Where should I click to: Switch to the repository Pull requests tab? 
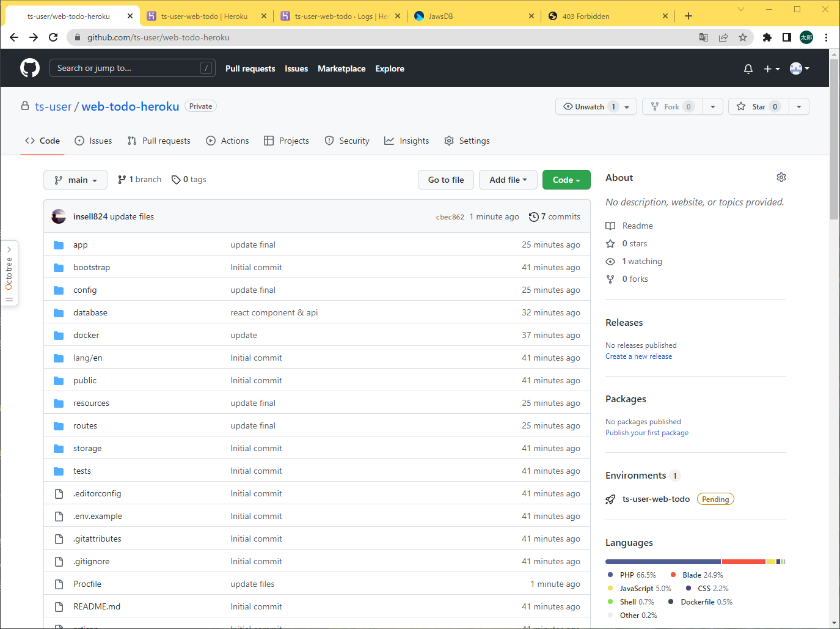(x=159, y=141)
